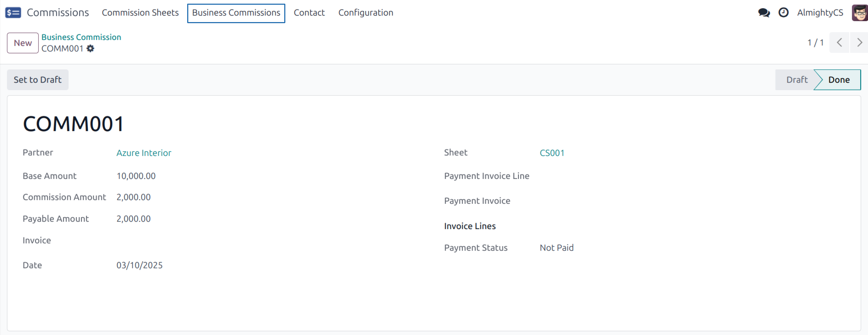
Task: Open the clock activities icon
Action: coord(783,12)
